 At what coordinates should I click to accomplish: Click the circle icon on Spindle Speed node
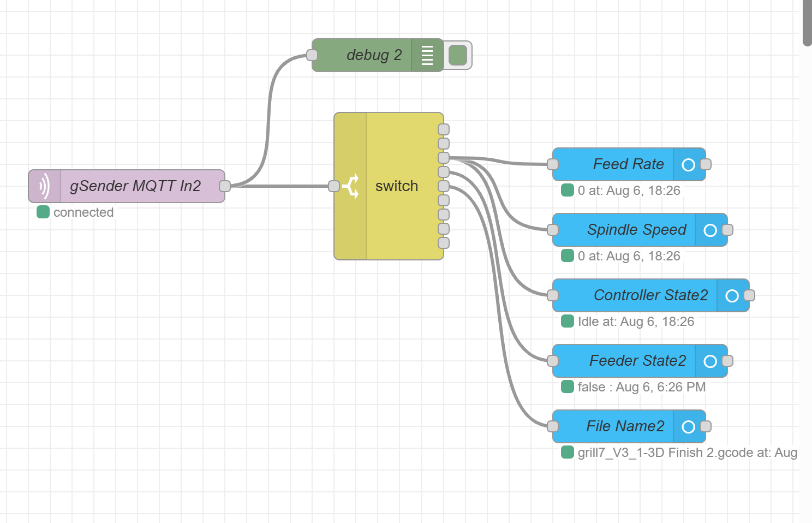click(x=710, y=230)
